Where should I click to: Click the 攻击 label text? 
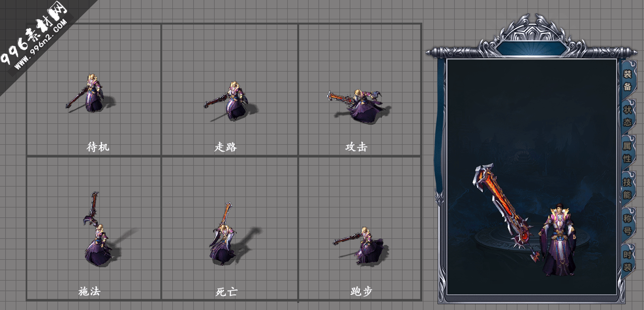click(x=356, y=147)
